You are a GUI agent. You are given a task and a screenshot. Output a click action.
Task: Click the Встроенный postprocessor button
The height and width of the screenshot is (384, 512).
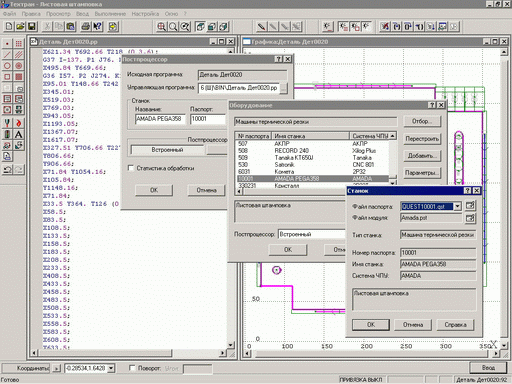click(x=167, y=150)
